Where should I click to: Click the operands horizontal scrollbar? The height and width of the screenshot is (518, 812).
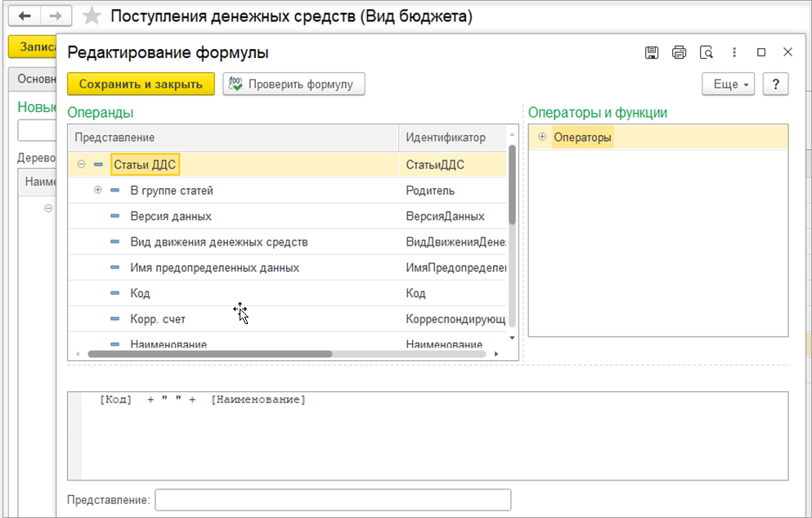[209, 354]
